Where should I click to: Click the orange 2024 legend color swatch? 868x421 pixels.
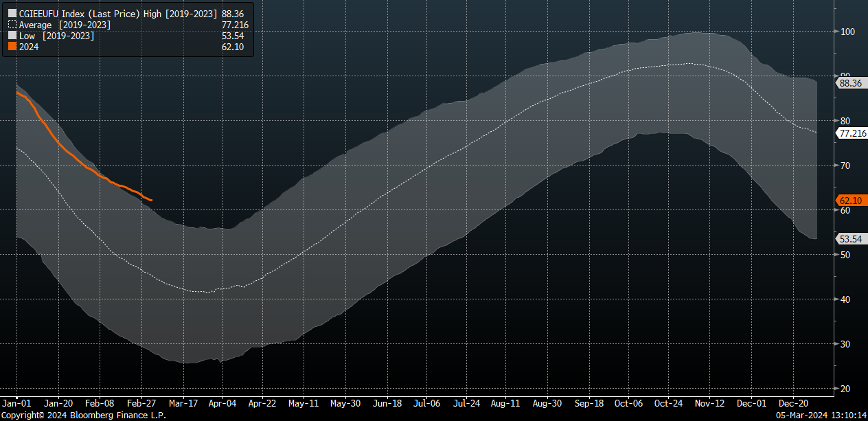(x=12, y=47)
